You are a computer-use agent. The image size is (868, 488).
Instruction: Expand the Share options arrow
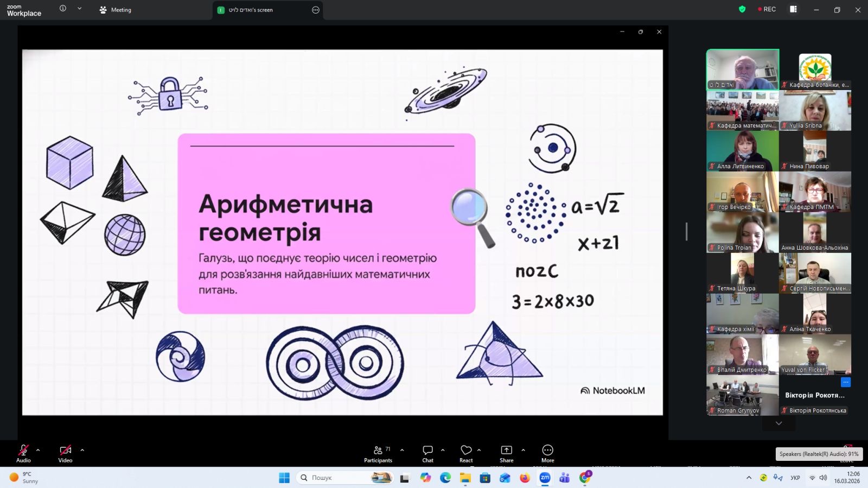[523, 450]
